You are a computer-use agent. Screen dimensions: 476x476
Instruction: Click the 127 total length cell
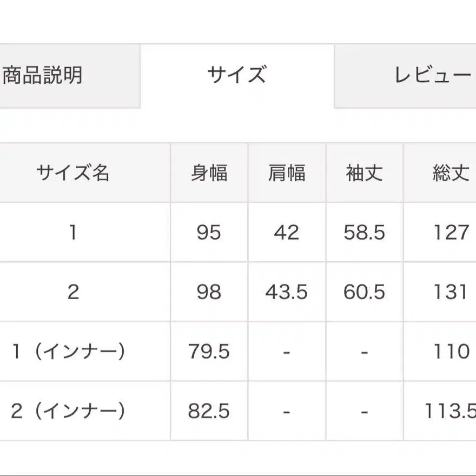coord(450,233)
